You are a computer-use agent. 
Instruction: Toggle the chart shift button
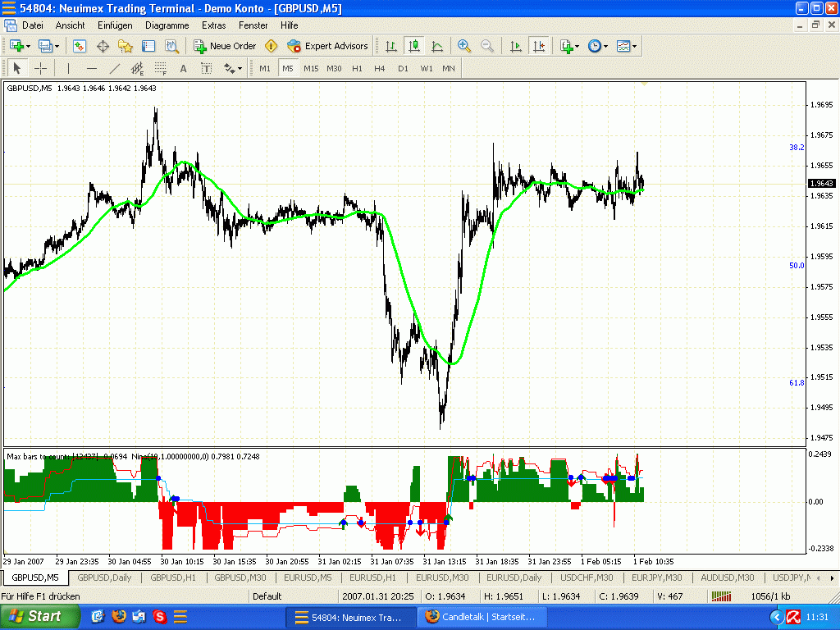pyautogui.click(x=539, y=46)
